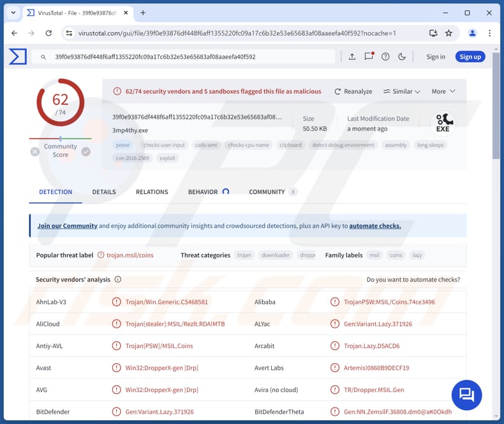The height and width of the screenshot is (424, 504).
Task: Click the checks-cpu-name tag
Action: (x=248, y=145)
